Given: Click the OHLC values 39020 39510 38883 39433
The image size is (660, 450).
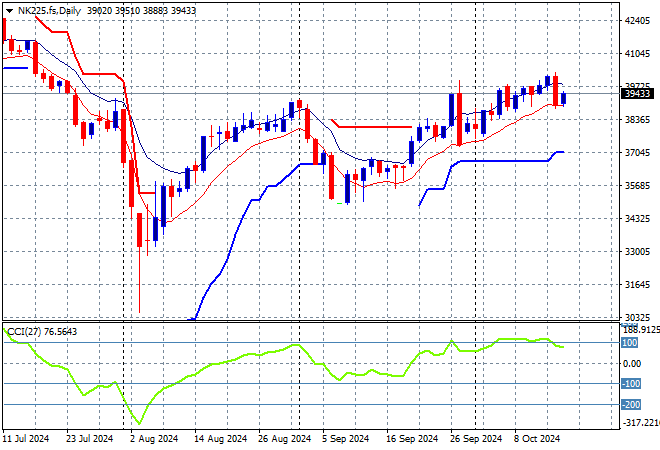Looking at the screenshot, I should [x=141, y=11].
